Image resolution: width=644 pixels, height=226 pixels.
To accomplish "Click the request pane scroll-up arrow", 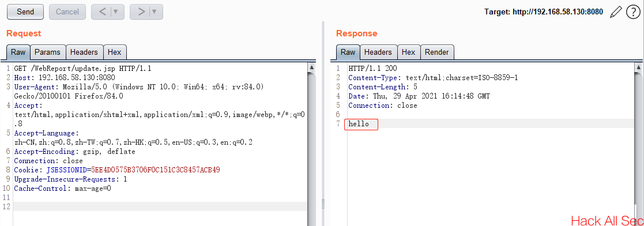I will pyautogui.click(x=312, y=67).
